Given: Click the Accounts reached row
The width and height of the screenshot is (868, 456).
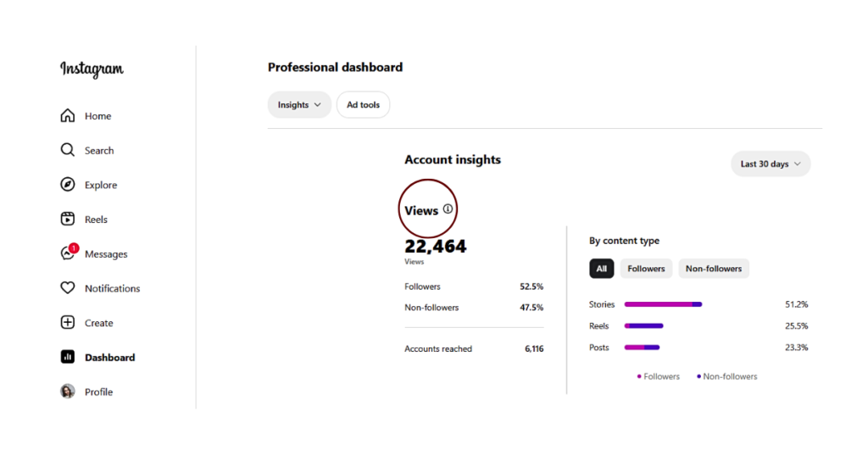Looking at the screenshot, I should pyautogui.click(x=474, y=348).
